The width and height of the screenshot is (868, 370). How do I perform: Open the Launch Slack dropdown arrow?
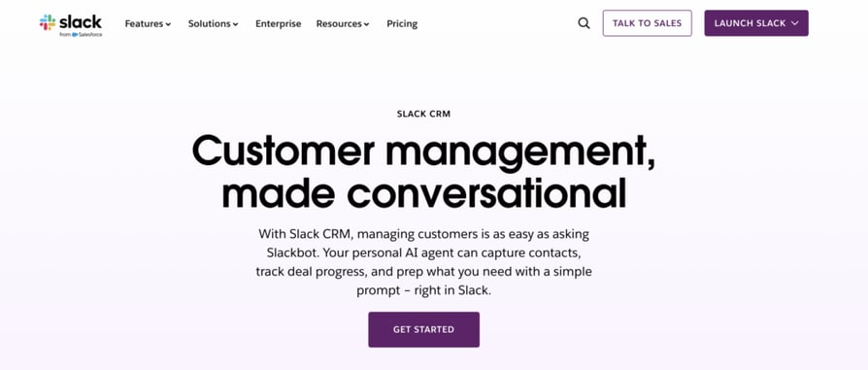pyautogui.click(x=795, y=23)
